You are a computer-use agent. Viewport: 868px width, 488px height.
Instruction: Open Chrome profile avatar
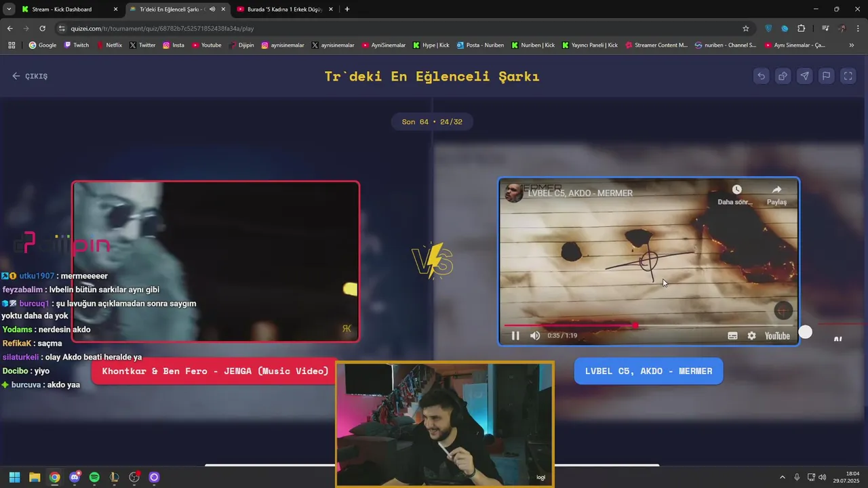tap(842, 28)
